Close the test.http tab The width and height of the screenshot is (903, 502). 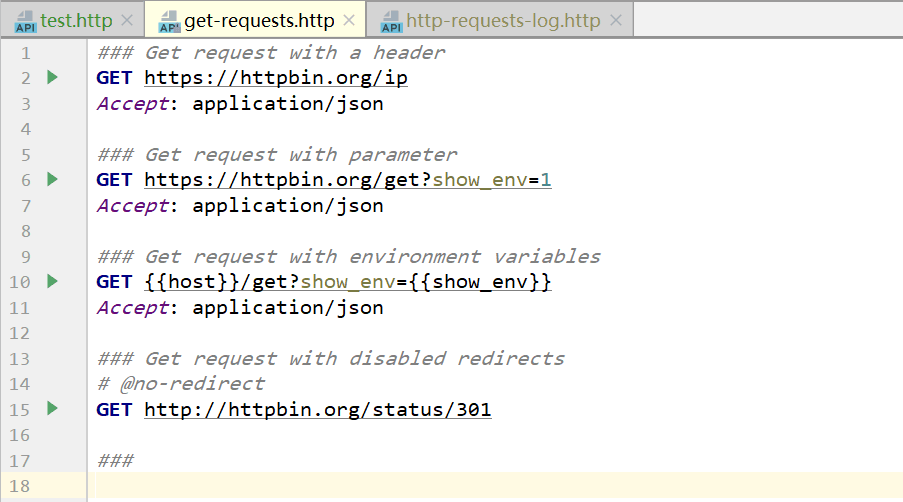point(127,21)
